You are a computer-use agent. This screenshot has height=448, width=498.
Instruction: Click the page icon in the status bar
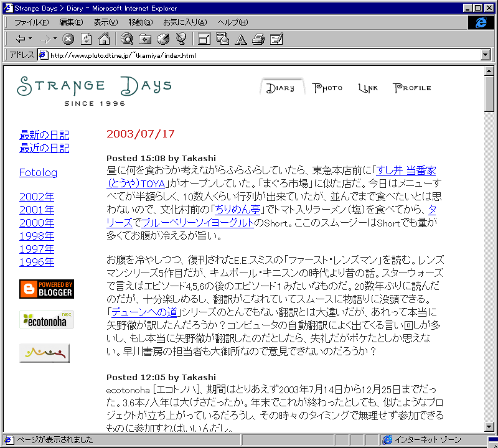[9, 440]
